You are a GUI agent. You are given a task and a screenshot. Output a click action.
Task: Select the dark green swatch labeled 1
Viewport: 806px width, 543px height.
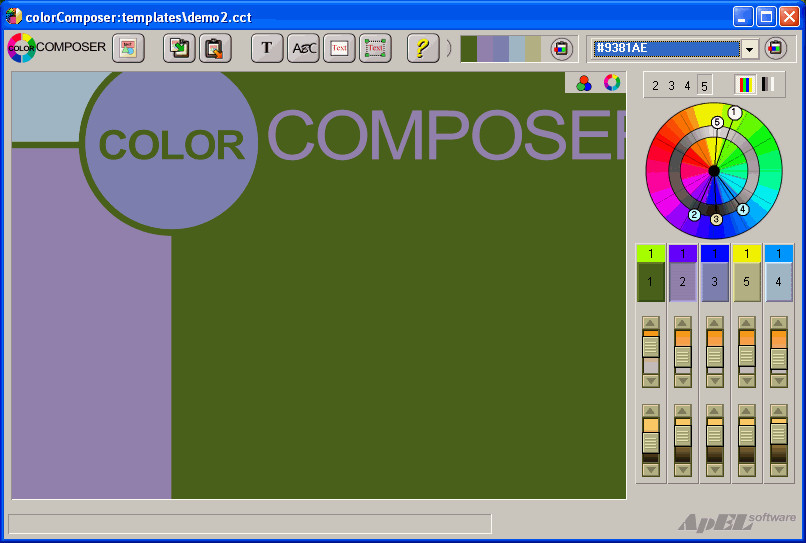coord(651,282)
